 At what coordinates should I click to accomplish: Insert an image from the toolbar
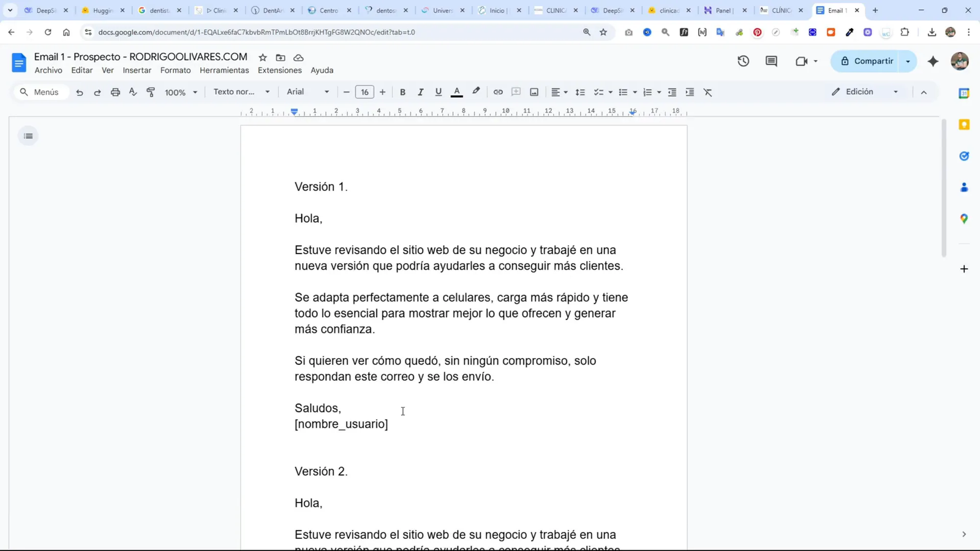[533, 92]
